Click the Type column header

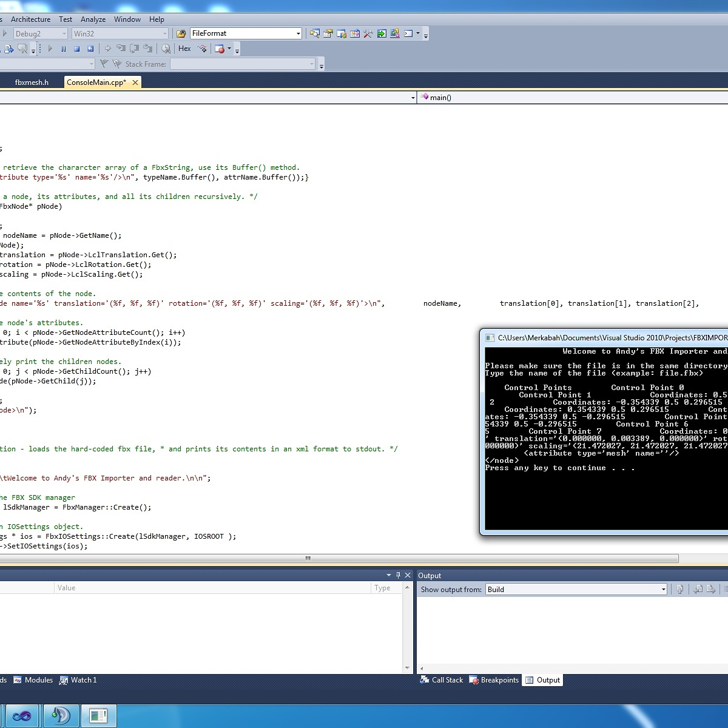coord(386,588)
